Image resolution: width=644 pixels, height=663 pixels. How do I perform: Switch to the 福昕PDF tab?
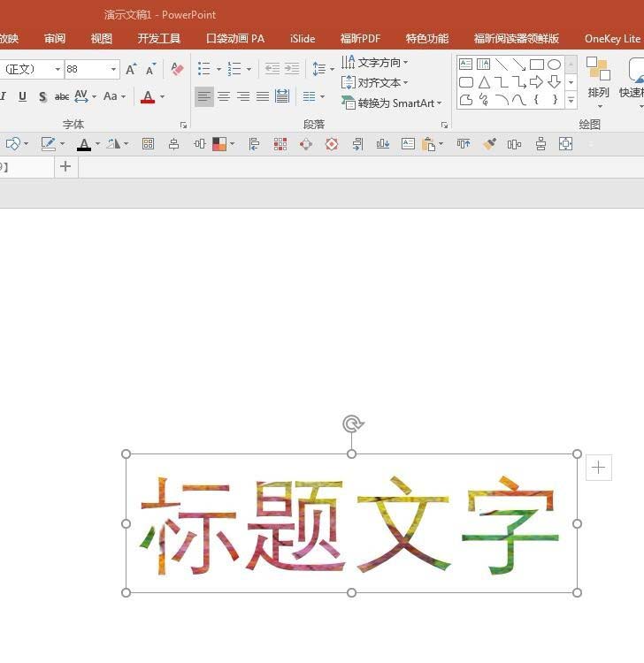click(360, 39)
